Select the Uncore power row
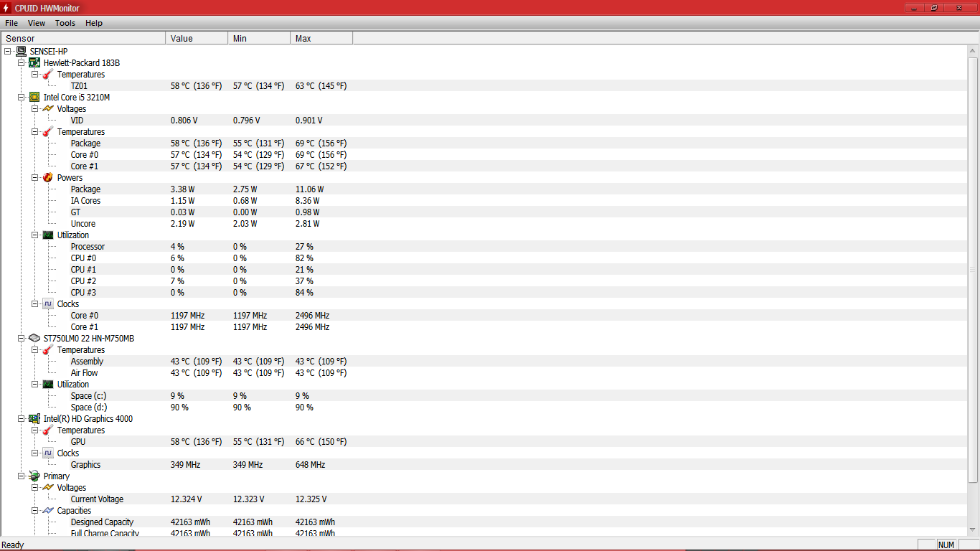The height and width of the screenshot is (551, 980). pyautogui.click(x=484, y=224)
